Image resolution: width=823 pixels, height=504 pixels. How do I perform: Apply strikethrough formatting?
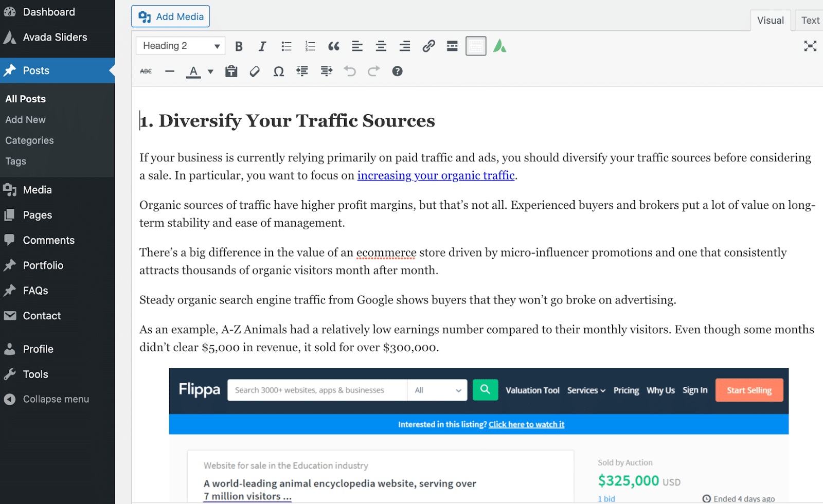[x=146, y=71]
